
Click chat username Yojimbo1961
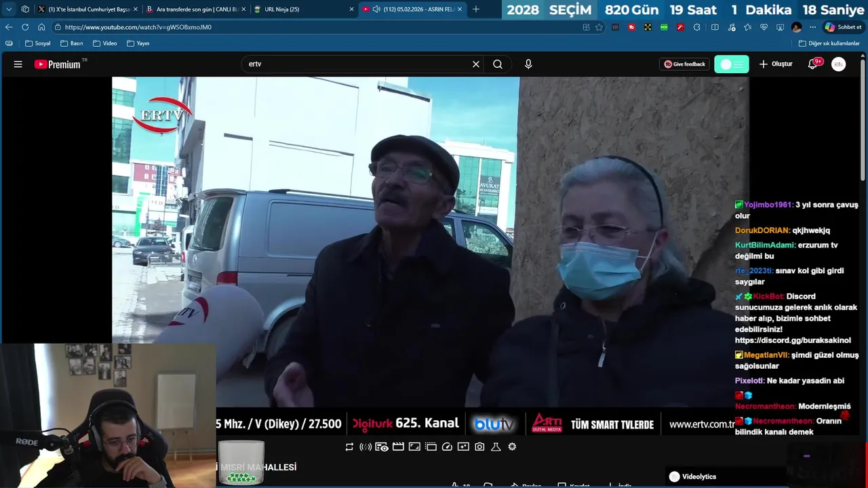[x=767, y=205]
